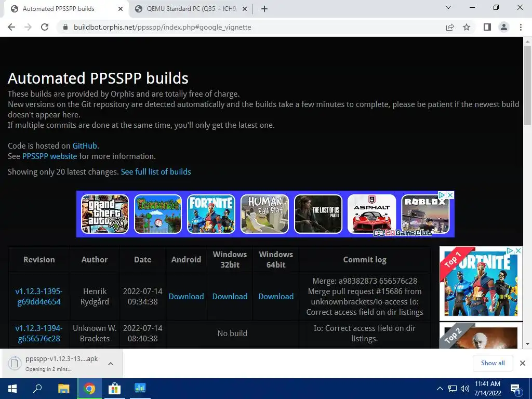
Task: Click the Human Fall Flat ad thumbnail
Action: coord(264,214)
